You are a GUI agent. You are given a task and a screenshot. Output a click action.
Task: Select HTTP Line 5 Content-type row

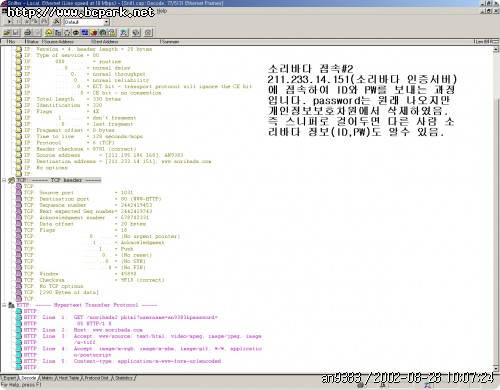point(123,361)
